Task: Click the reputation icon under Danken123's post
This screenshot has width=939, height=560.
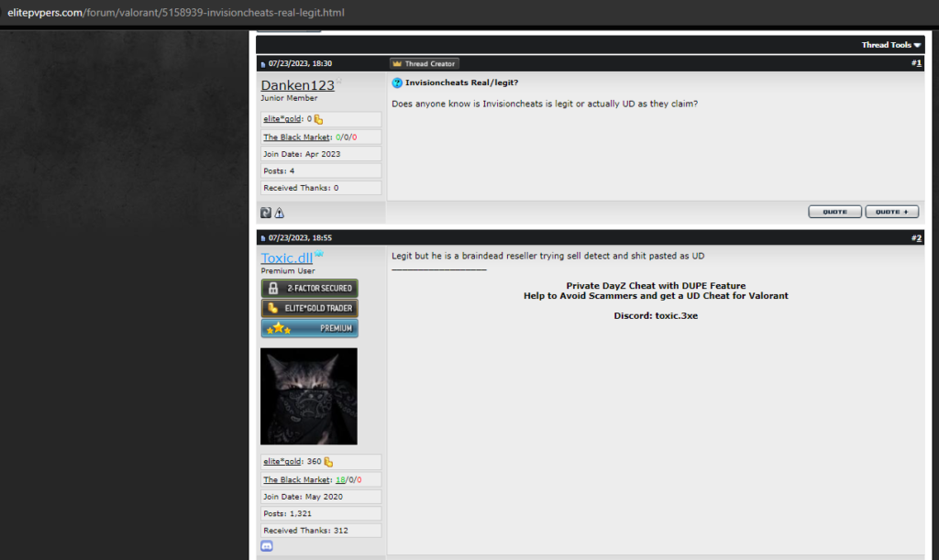Action: click(x=266, y=213)
